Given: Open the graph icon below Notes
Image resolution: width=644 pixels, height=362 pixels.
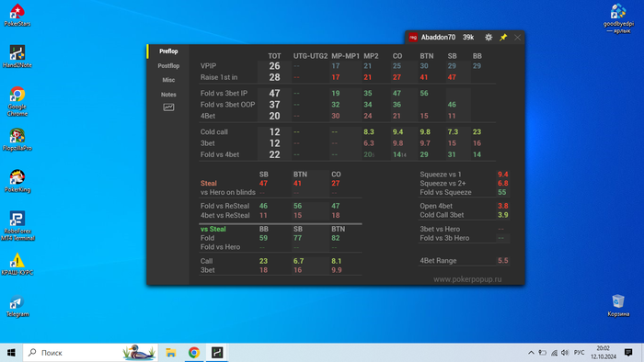Looking at the screenshot, I should [x=168, y=107].
